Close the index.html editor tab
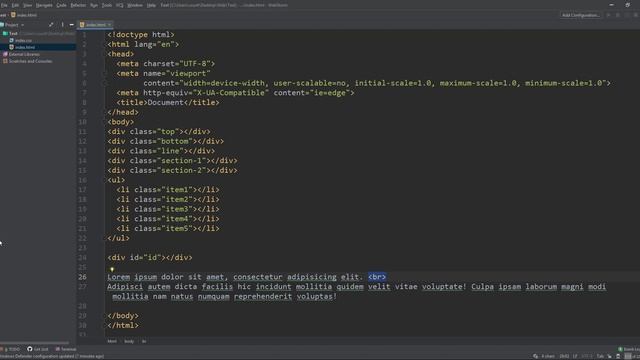This screenshot has height=360, width=640. coord(109,25)
